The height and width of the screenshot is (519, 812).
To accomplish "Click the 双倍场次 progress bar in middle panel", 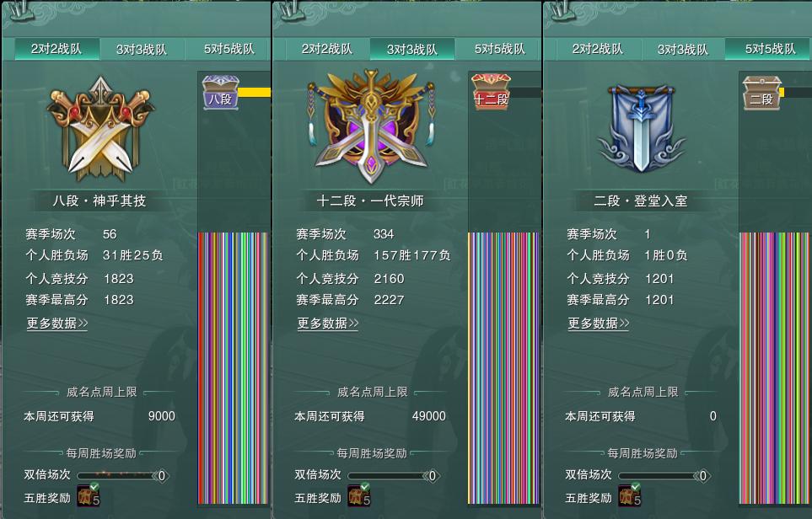I will (x=394, y=475).
